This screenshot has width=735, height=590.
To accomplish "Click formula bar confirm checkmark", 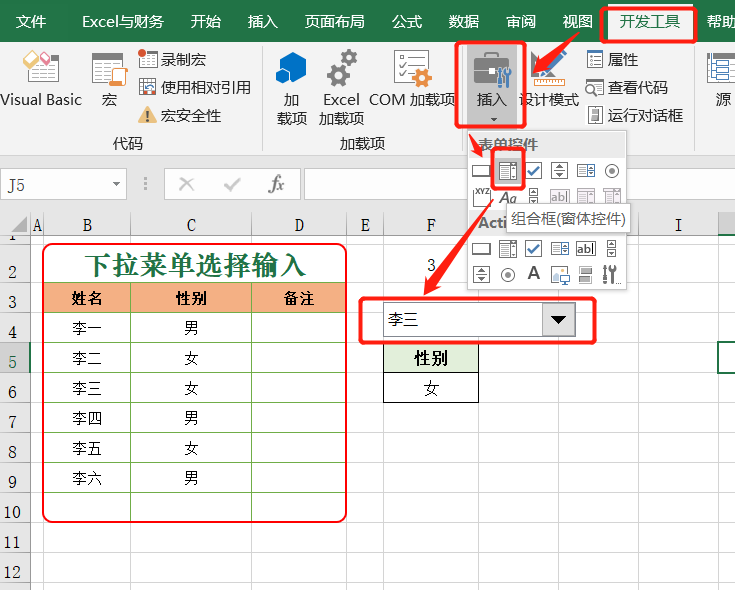I will click(232, 184).
